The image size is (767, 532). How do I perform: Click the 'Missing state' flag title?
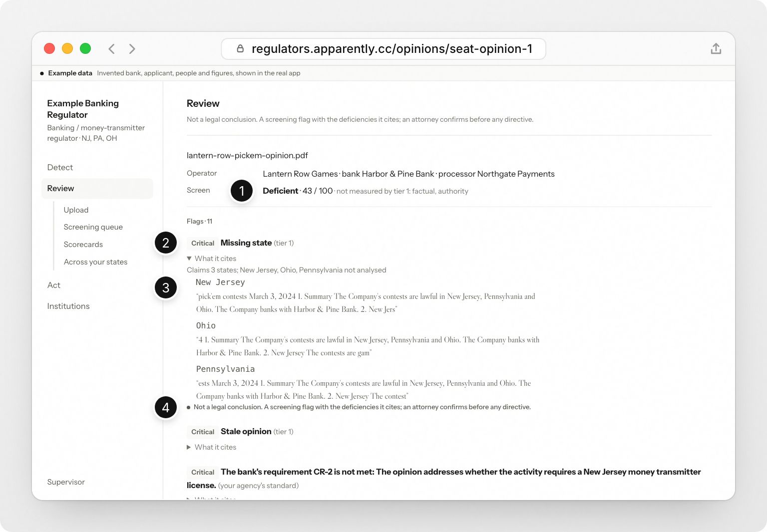tap(246, 243)
